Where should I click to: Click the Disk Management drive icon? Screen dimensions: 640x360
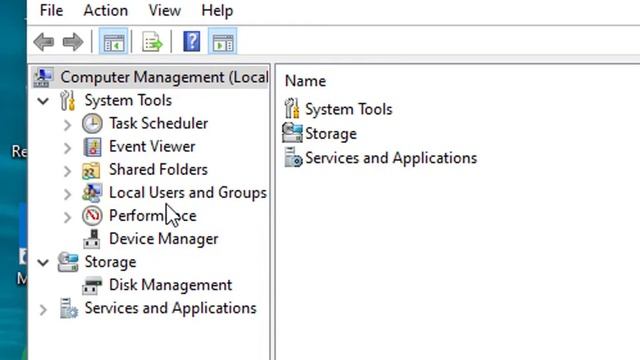coord(92,285)
